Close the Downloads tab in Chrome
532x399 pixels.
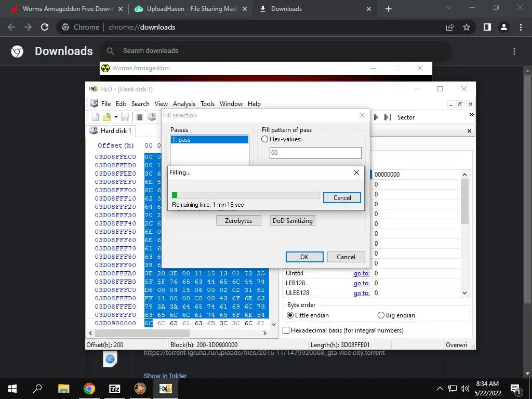(369, 9)
